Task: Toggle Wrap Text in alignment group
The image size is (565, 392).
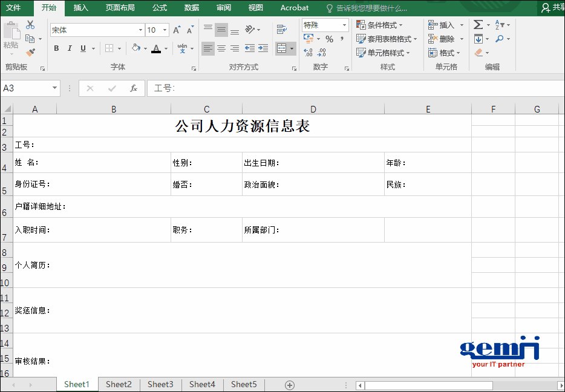Action: pyautogui.click(x=281, y=30)
